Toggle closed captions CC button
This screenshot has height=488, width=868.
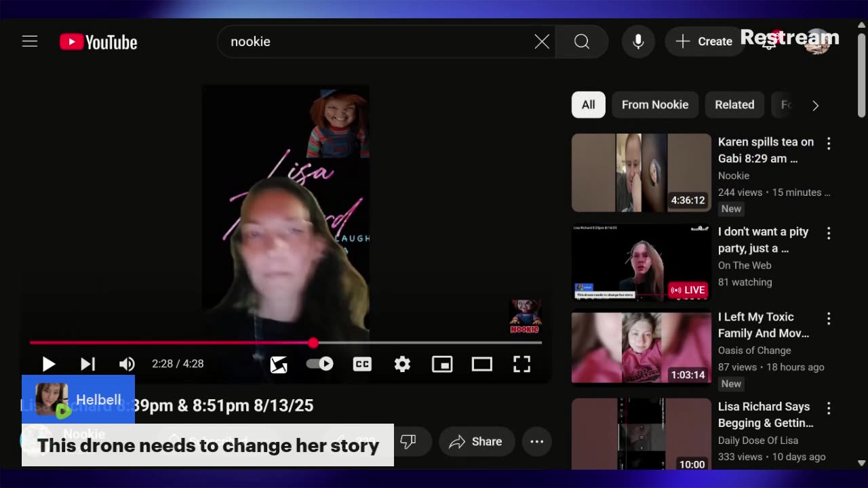(362, 364)
